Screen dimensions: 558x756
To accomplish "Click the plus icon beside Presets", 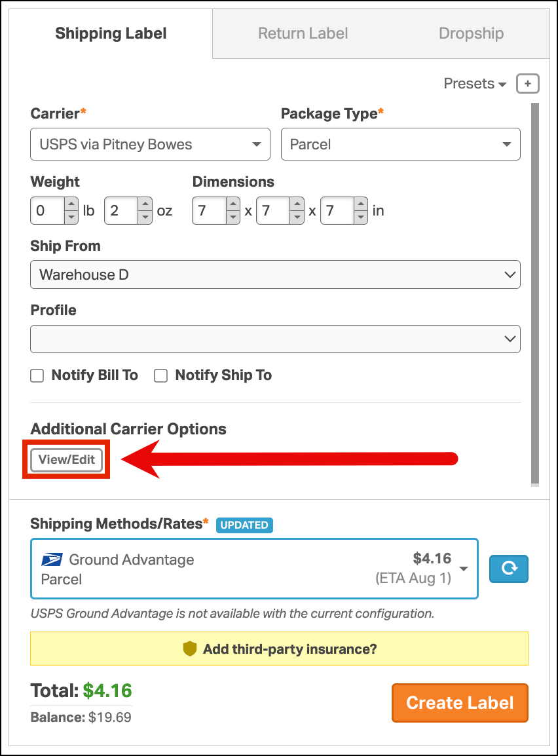I will (x=528, y=83).
